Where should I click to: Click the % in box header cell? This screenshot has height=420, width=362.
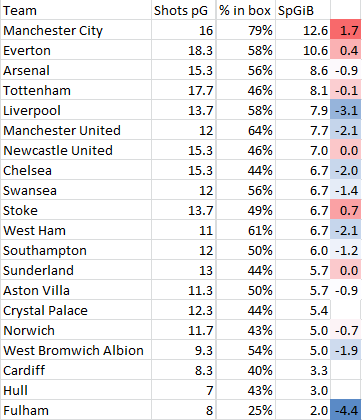coord(245,10)
